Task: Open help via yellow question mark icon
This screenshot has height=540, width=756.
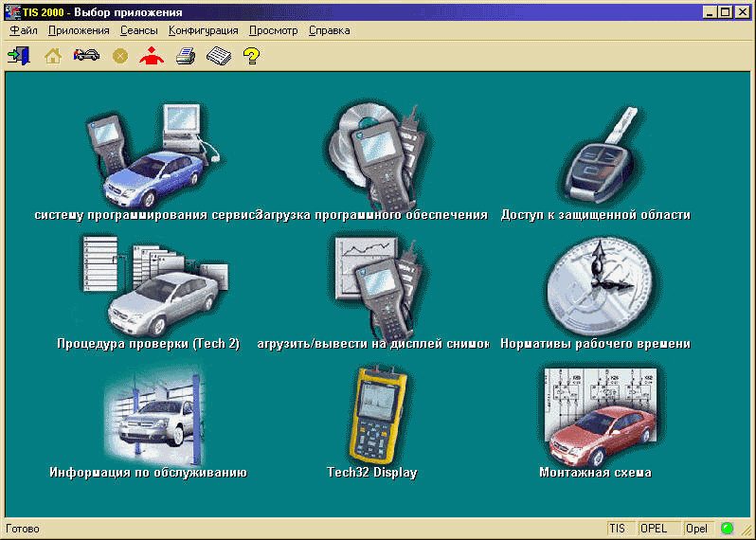Action: point(252,56)
